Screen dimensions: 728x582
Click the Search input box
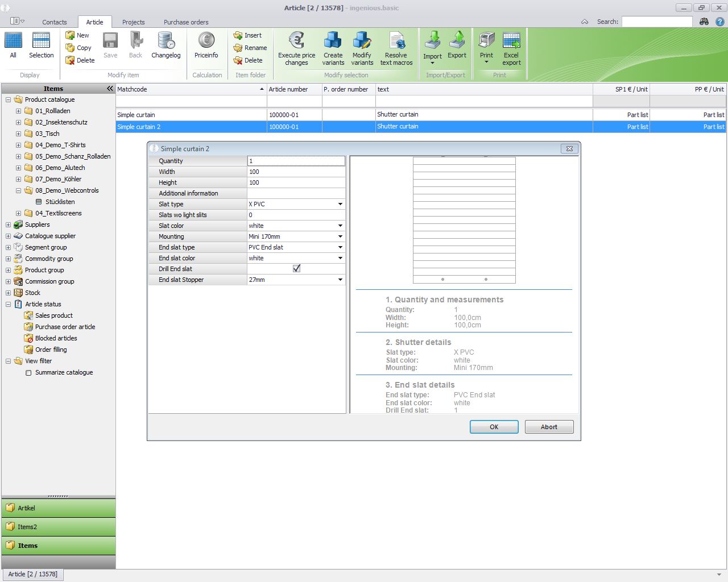pos(657,22)
